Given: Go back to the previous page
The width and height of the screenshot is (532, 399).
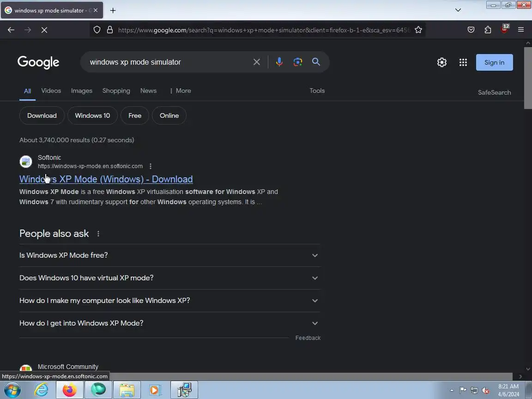Looking at the screenshot, I should (x=11, y=30).
